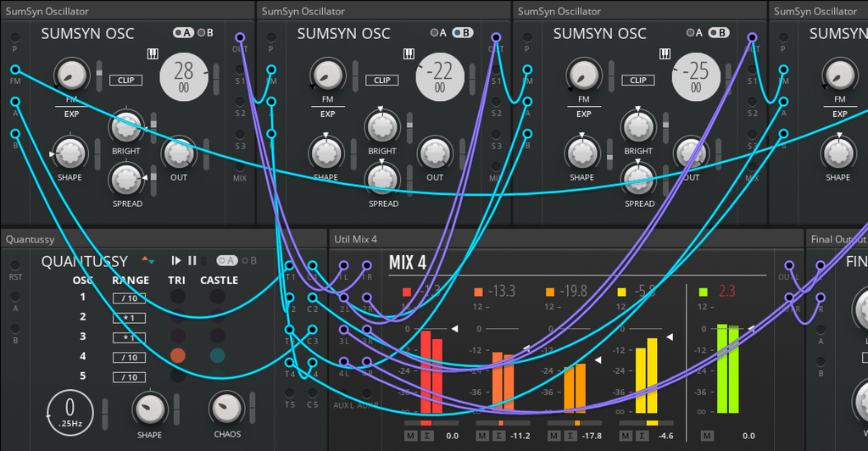Screen dimensions: 868x451
Task: Mute Mix 4 channel showing -4.6
Action: [625, 436]
